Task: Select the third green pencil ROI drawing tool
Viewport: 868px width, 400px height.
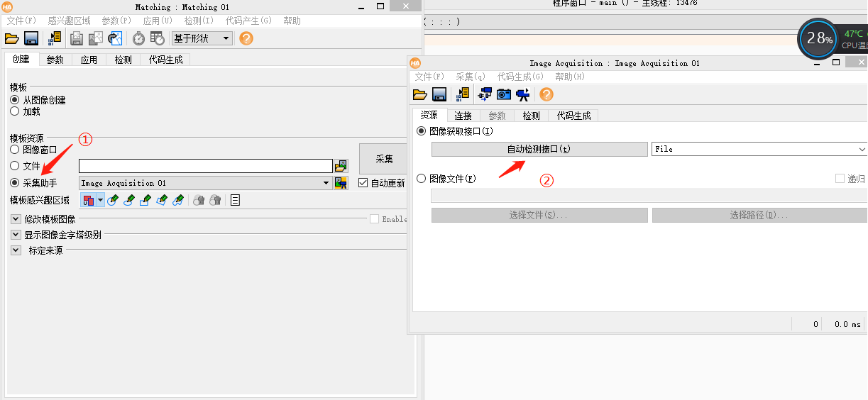Action: pyautogui.click(x=145, y=200)
